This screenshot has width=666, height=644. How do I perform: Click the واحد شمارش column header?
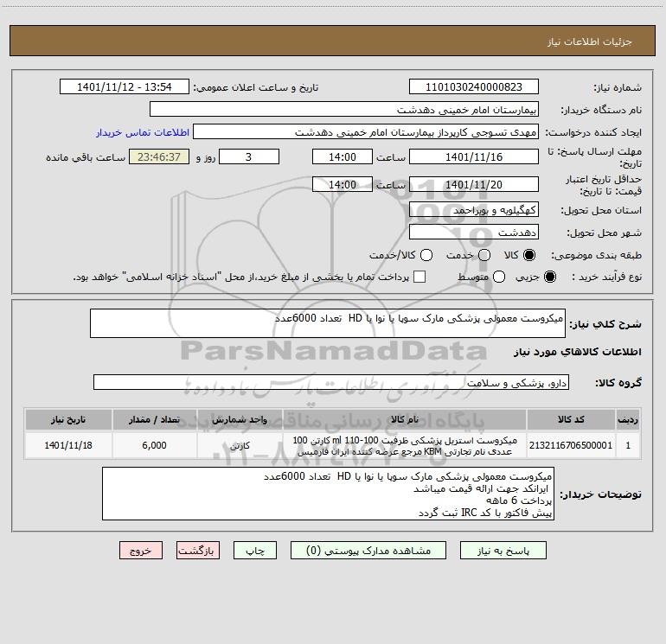240,419
